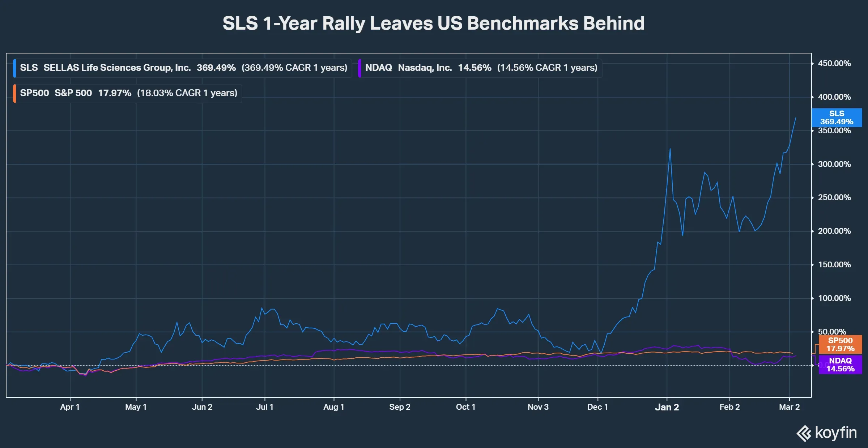Click the orange SP500 17.97% axis tag

coord(840,345)
